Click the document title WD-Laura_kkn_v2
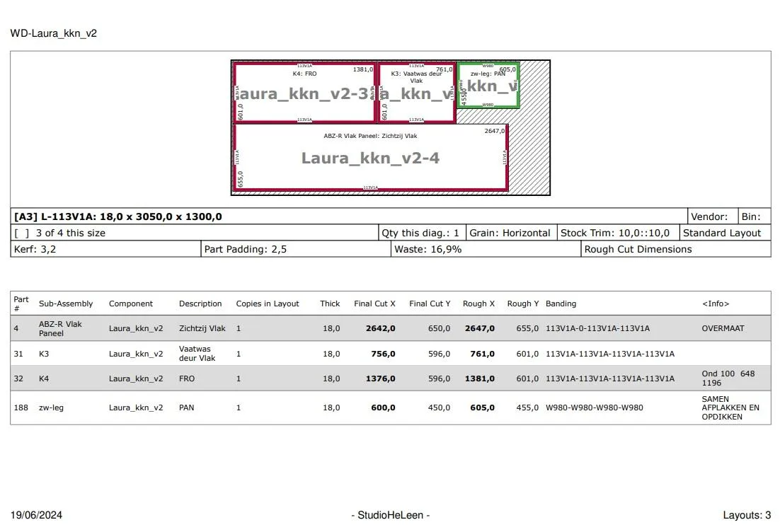 tap(54, 33)
